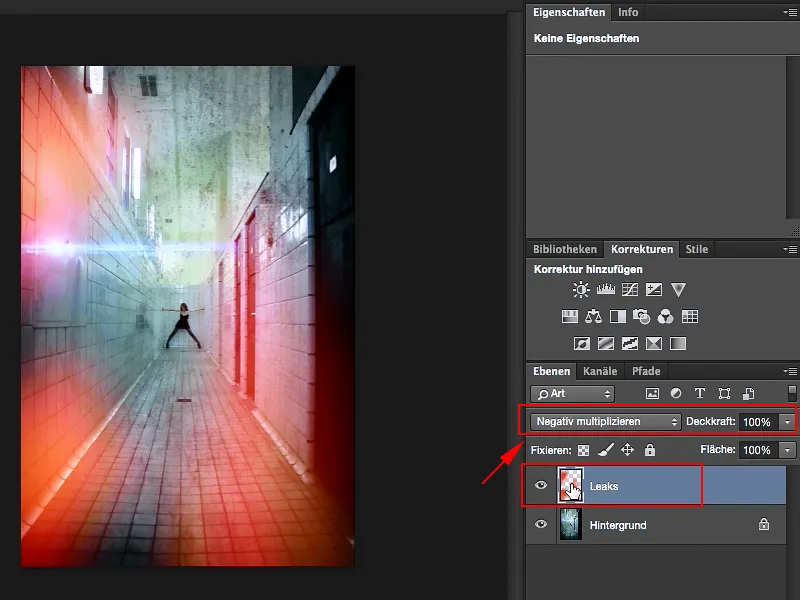
Task: Switch to the Stile tab
Action: tap(696, 249)
